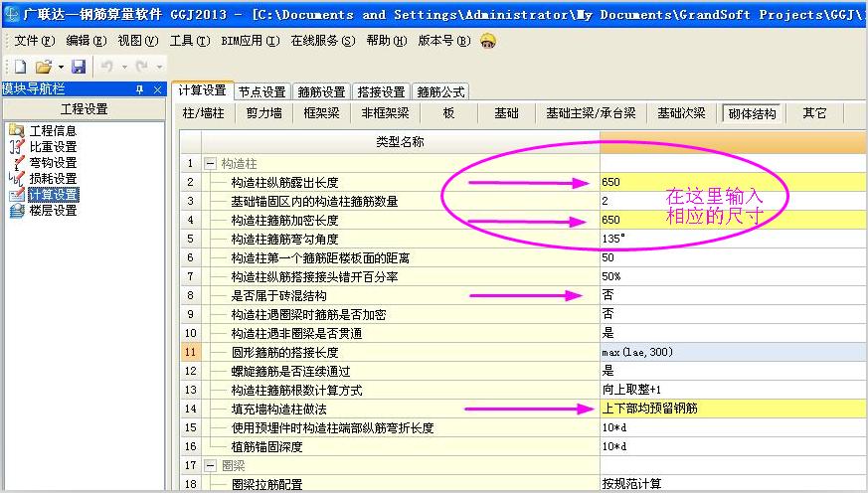The width and height of the screenshot is (868, 493).
Task: Open the 编辑(E) menu
Action: pyautogui.click(x=86, y=41)
